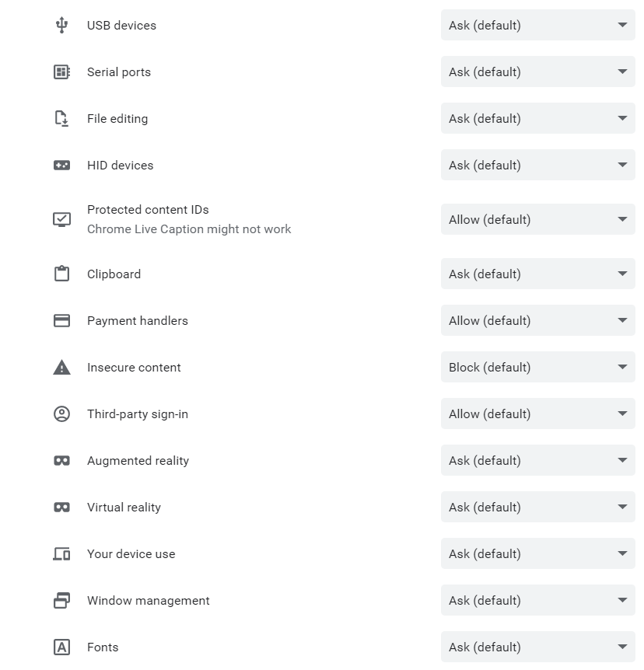This screenshot has height=670, width=644.
Task: Expand the Fonts permission dropdown
Action: tap(537, 647)
